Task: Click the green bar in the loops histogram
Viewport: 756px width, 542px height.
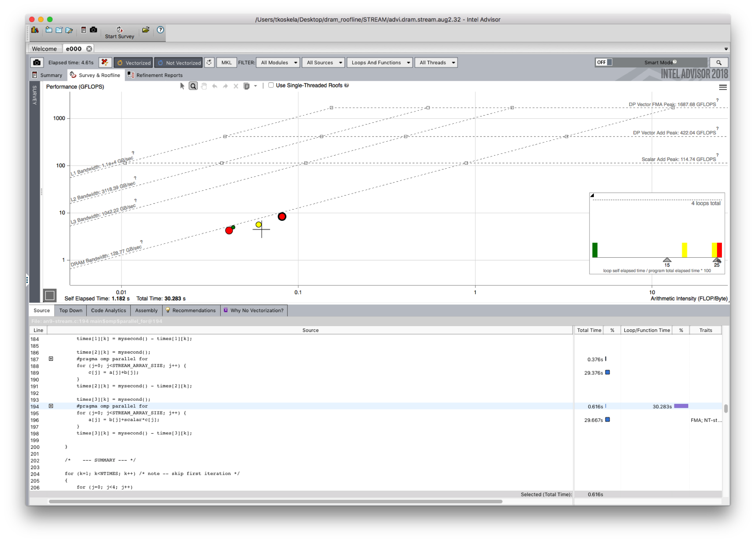Action: pyautogui.click(x=595, y=250)
